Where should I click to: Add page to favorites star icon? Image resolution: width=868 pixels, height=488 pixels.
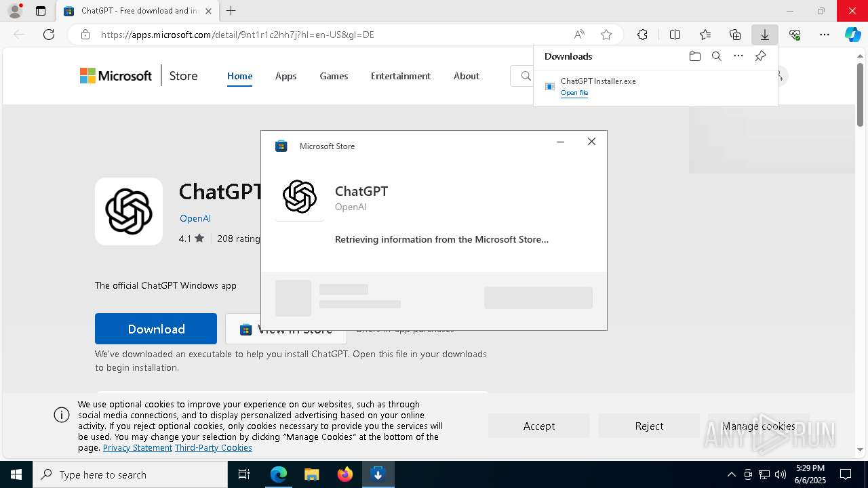click(606, 35)
